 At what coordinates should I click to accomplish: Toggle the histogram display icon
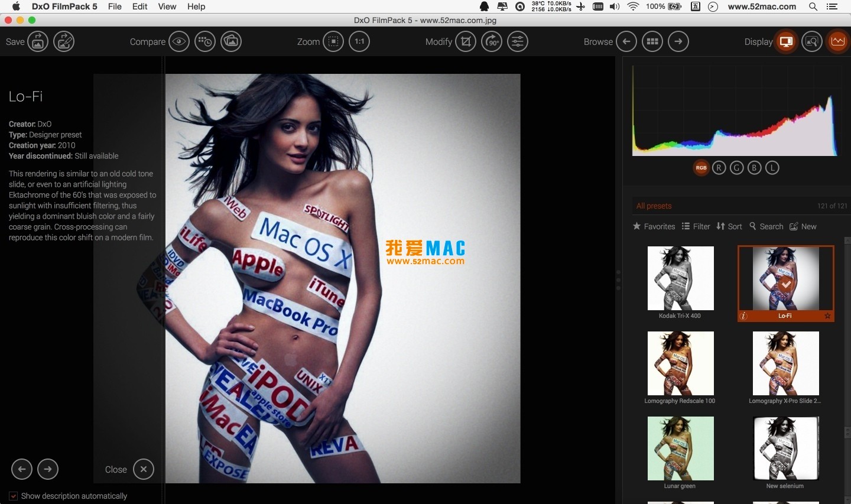coord(838,41)
